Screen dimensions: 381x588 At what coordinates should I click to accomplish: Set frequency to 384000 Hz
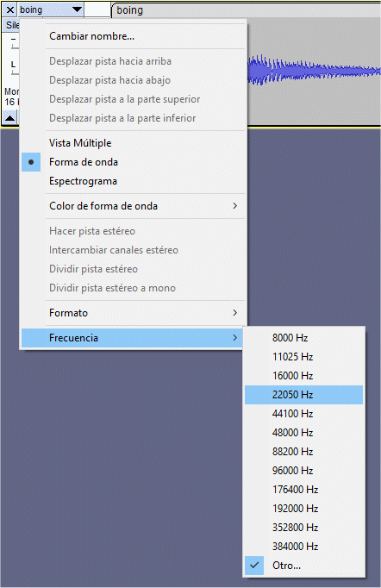303,547
